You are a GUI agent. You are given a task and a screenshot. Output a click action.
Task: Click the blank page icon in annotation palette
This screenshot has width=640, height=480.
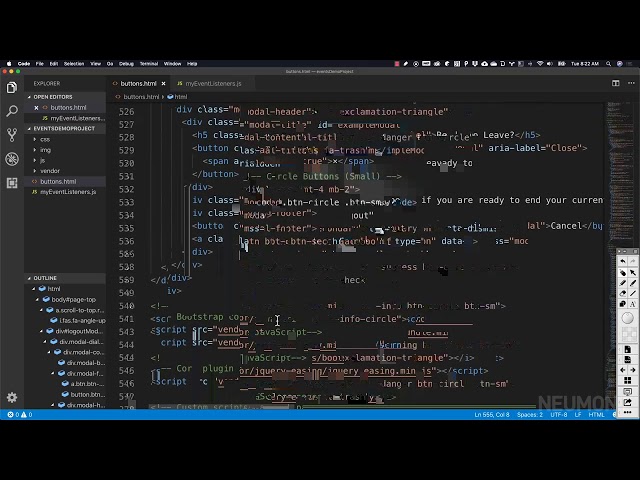click(628, 349)
